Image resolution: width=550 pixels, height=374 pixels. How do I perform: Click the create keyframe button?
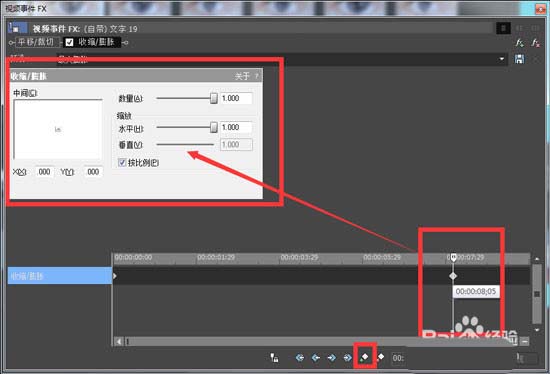click(364, 357)
